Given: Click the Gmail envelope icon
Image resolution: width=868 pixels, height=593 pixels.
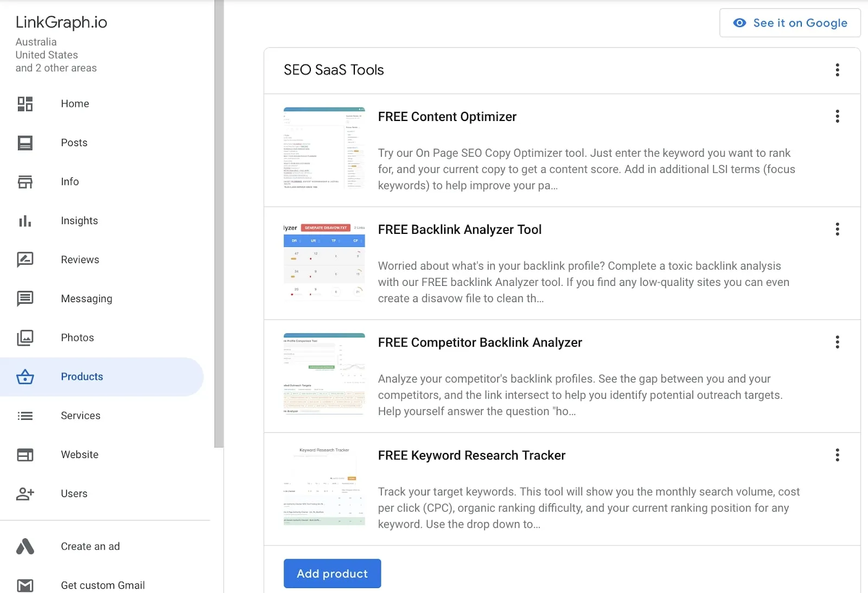Looking at the screenshot, I should pos(25,585).
